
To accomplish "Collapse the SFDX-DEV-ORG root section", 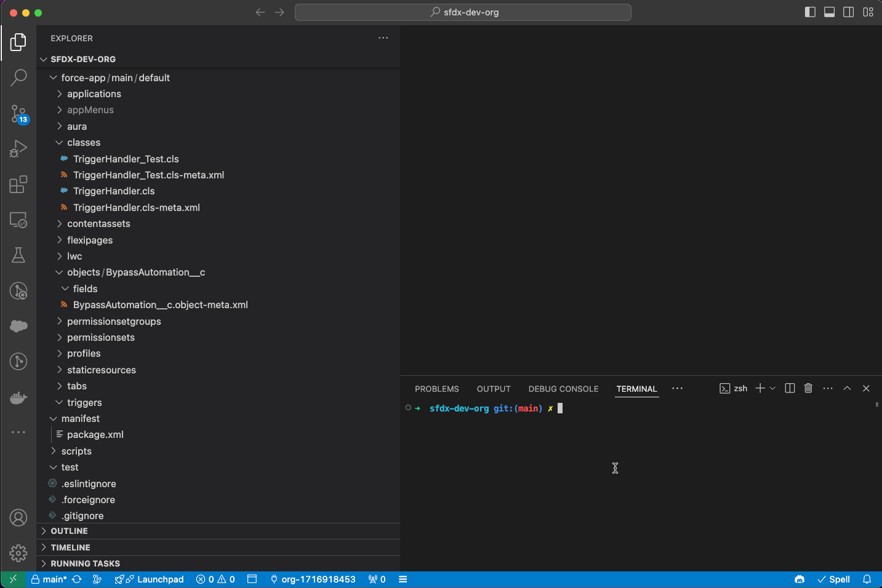I will click(218, 60).
